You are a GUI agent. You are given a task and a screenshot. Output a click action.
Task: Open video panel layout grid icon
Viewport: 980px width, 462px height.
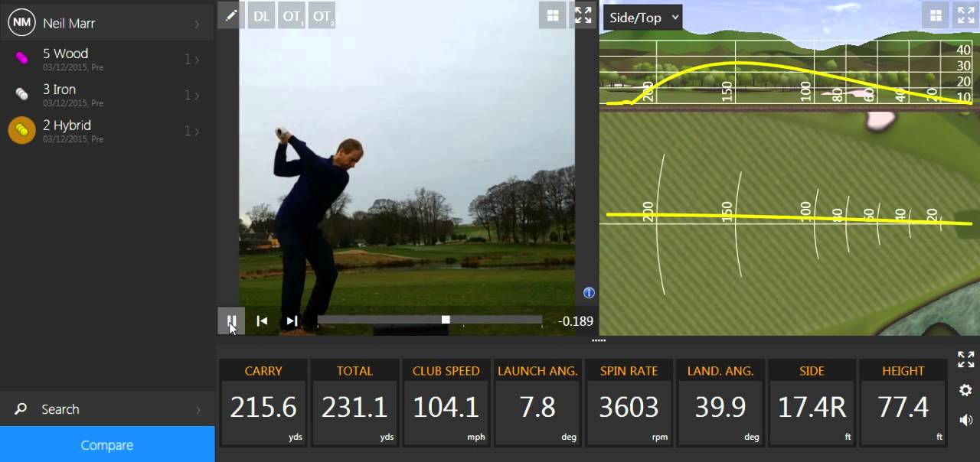552,15
